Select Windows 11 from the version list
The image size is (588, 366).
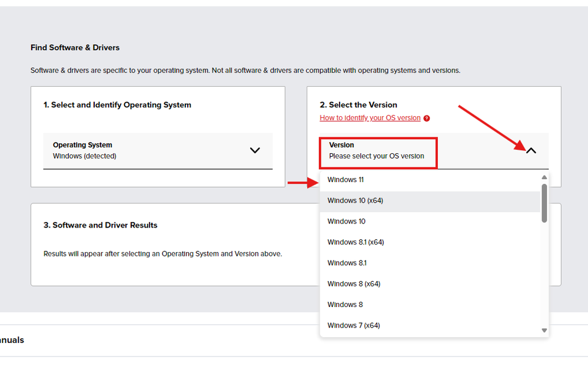346,180
